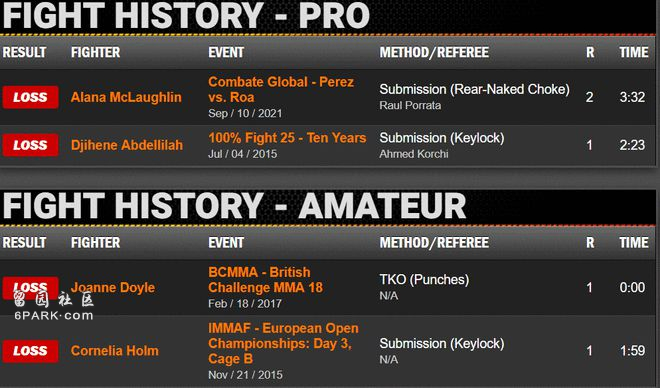Open BCMMA - British Challenge MMA 18 event
Image resolution: width=660 pixels, height=388 pixels.
tap(265, 279)
